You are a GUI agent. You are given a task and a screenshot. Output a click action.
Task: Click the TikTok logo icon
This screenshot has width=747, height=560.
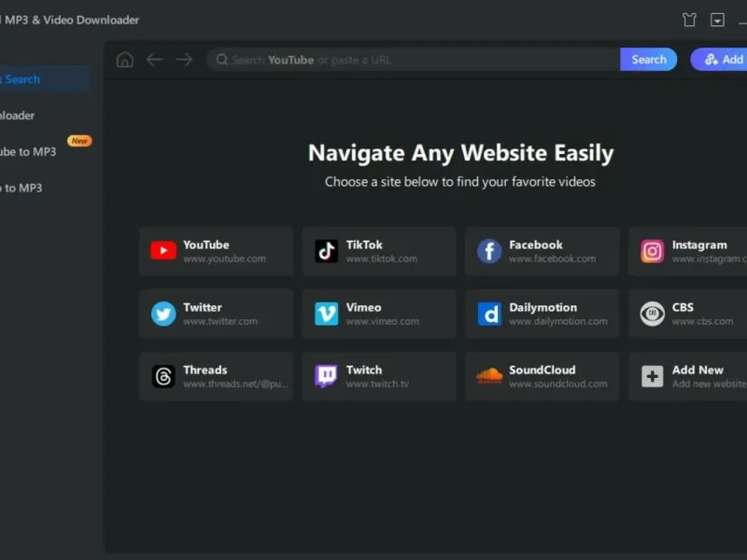point(326,251)
